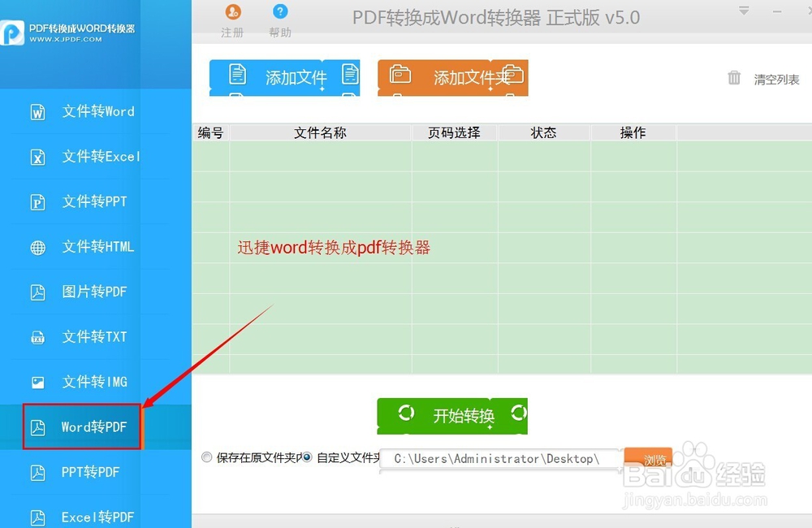Click the 浏览 browse button

(x=651, y=457)
